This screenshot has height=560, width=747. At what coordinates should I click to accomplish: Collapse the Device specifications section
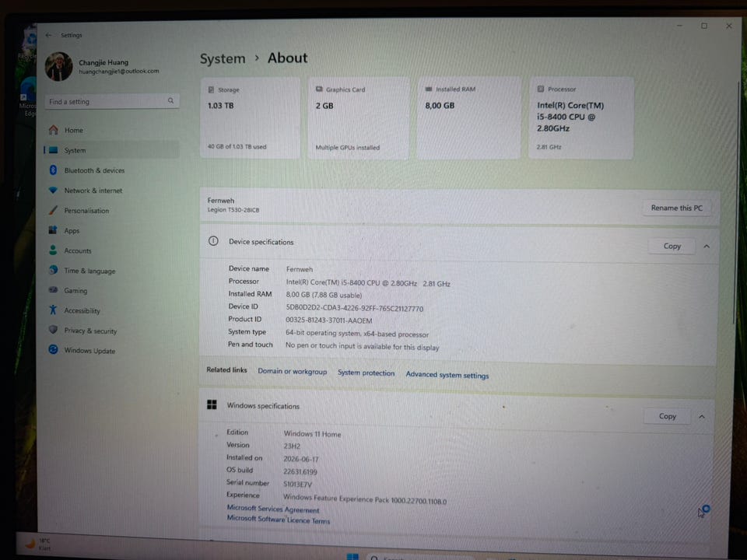[707, 247]
